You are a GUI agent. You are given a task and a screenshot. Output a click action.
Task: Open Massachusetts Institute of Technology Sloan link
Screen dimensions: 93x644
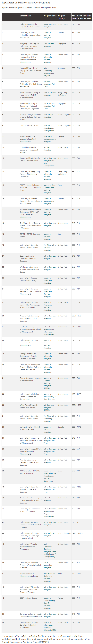click(x=30, y=213)
